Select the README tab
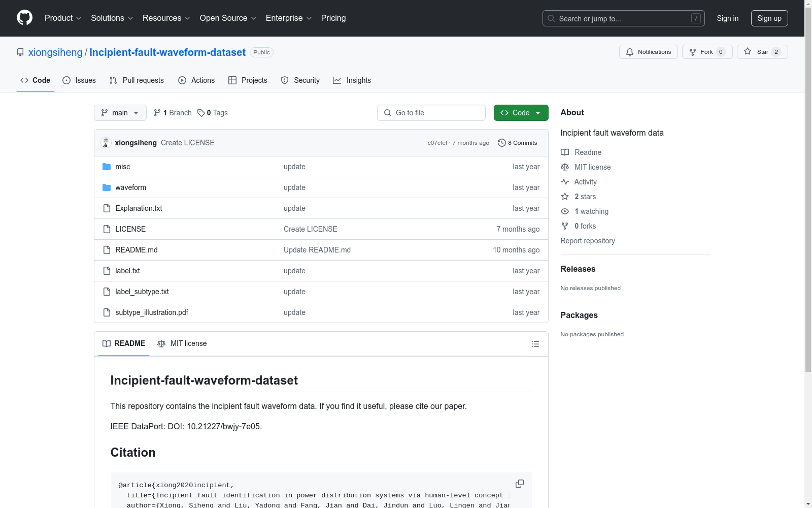The height and width of the screenshot is (508, 812). [124, 343]
